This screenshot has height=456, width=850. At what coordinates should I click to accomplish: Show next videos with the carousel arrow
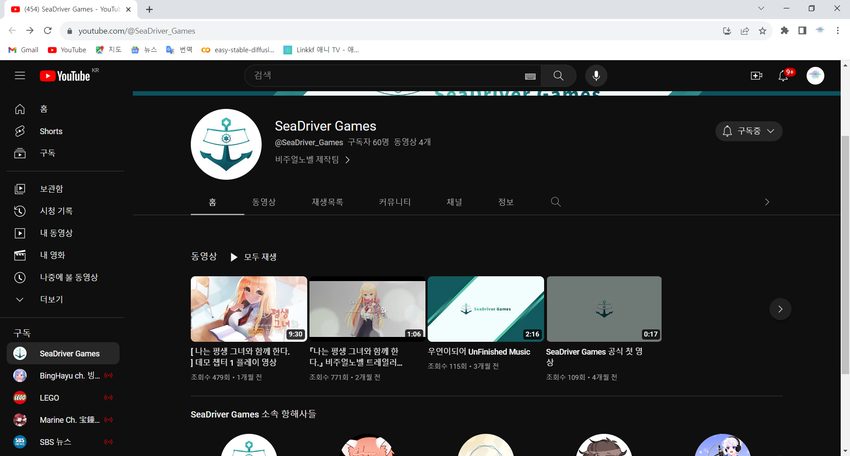[x=780, y=309]
